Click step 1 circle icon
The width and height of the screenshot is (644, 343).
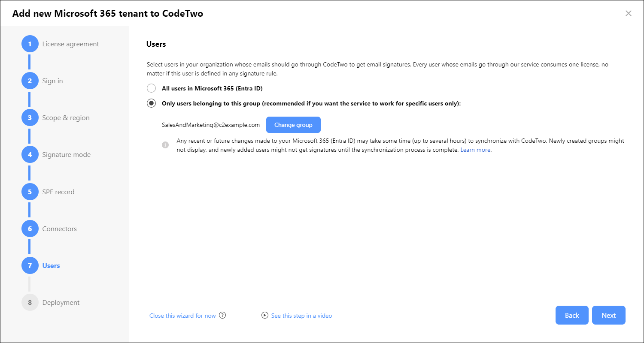tap(30, 44)
